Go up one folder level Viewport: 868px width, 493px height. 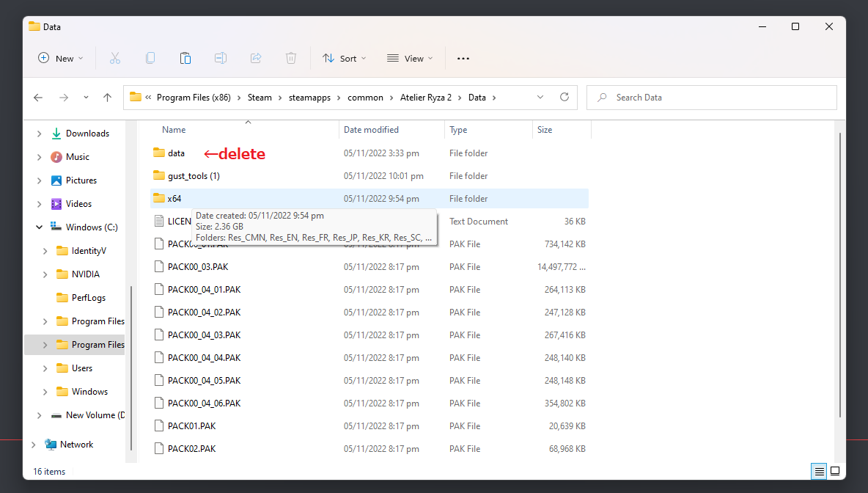pyautogui.click(x=107, y=98)
